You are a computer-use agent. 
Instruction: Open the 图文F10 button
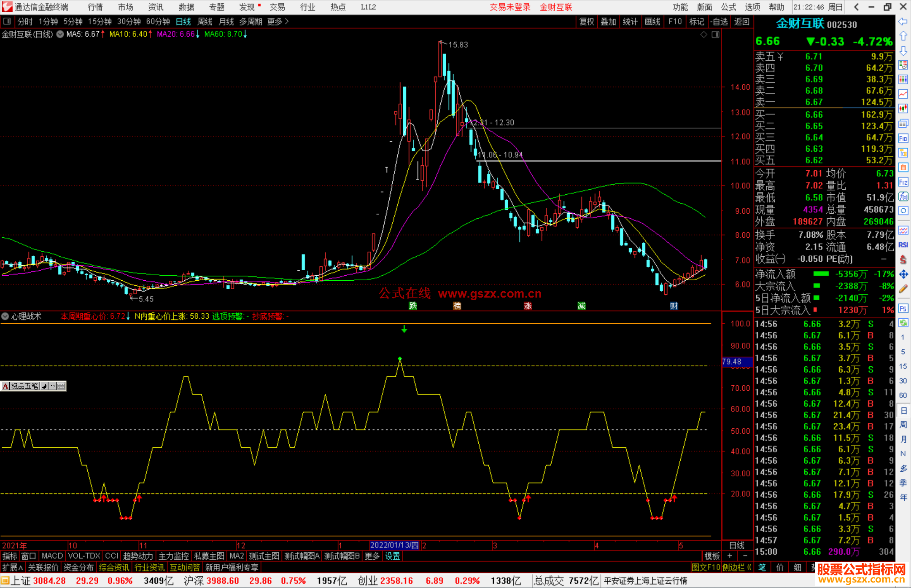pos(706,567)
